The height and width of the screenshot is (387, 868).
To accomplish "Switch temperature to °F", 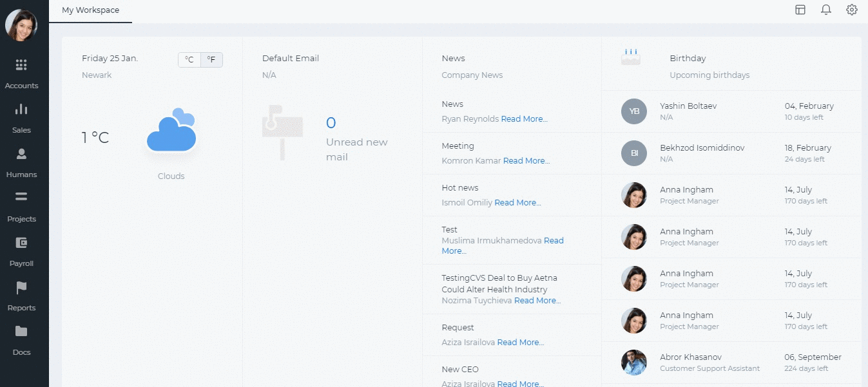I will pos(211,60).
